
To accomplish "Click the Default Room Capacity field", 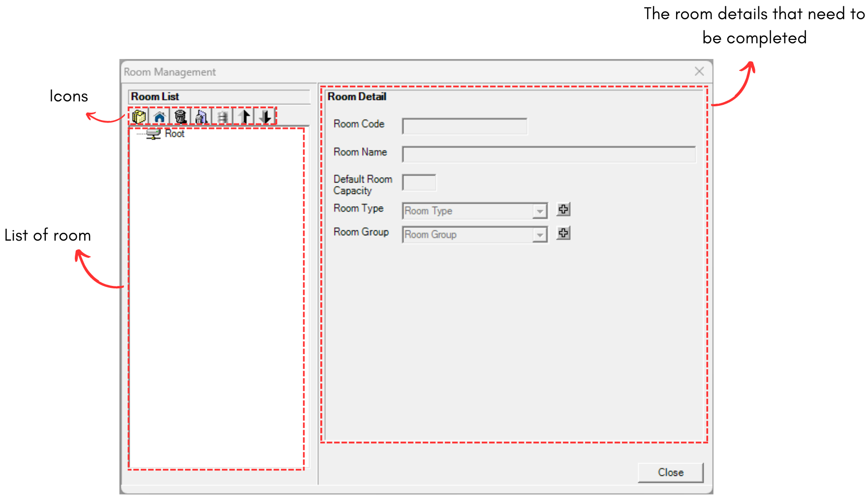I will [x=419, y=182].
